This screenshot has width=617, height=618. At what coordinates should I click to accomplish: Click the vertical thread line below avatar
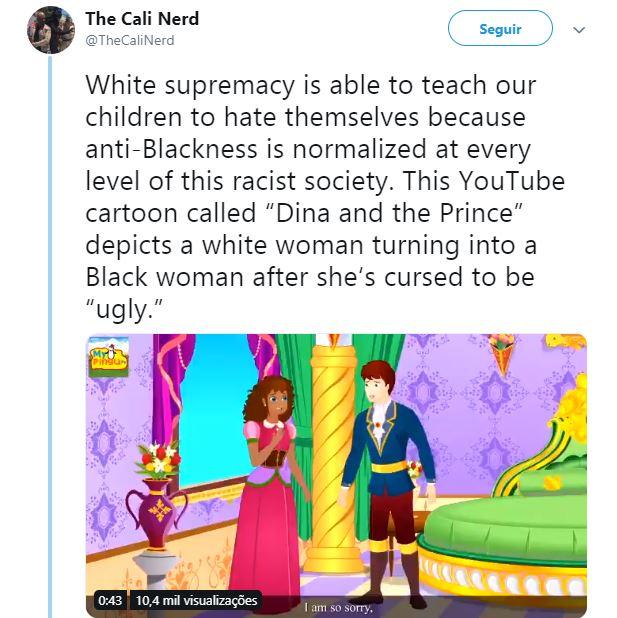pos(50,330)
